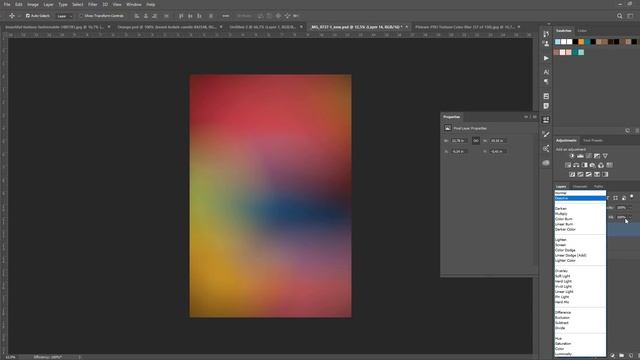Open the Auto-Select Layer dropdown
This screenshot has height=360, width=640.
pos(64,16)
